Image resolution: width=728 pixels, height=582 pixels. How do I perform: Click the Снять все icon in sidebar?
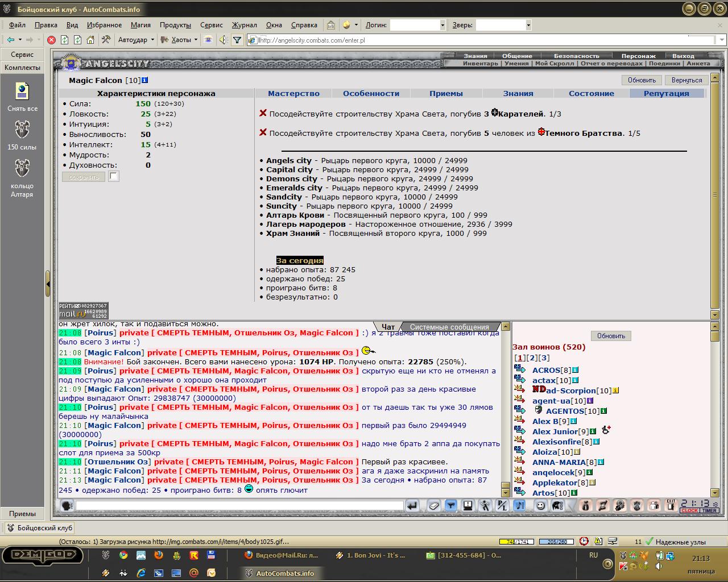click(x=22, y=92)
